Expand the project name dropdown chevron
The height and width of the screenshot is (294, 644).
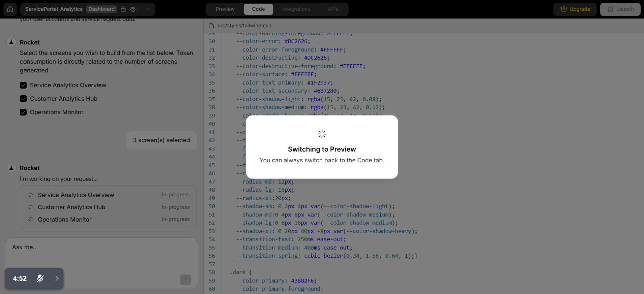pyautogui.click(x=147, y=9)
